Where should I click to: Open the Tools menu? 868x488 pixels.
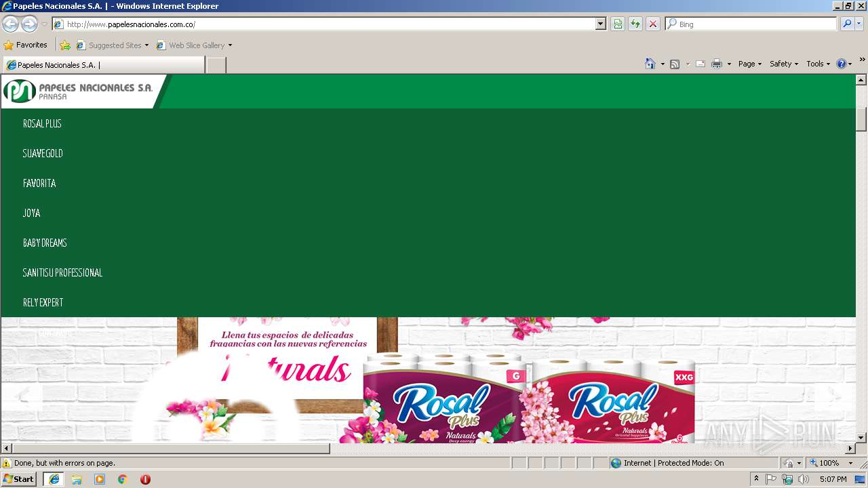point(818,64)
